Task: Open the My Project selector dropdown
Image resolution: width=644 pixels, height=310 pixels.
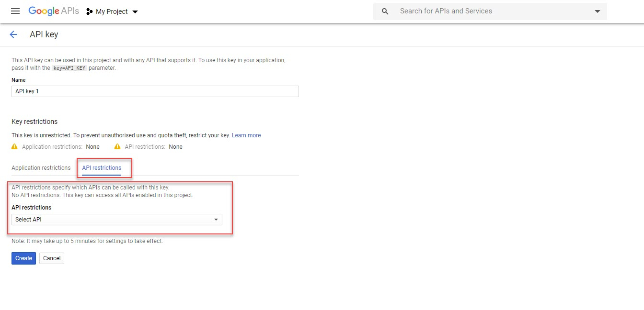Action: 112,11
